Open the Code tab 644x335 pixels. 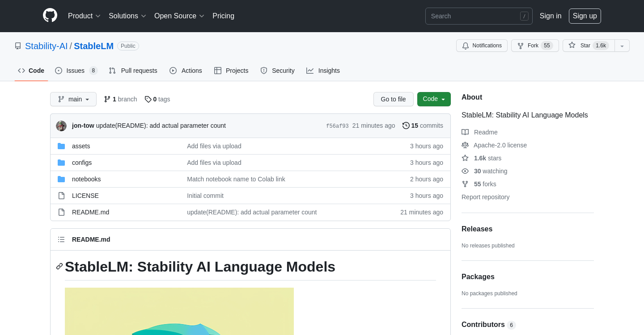pos(31,71)
